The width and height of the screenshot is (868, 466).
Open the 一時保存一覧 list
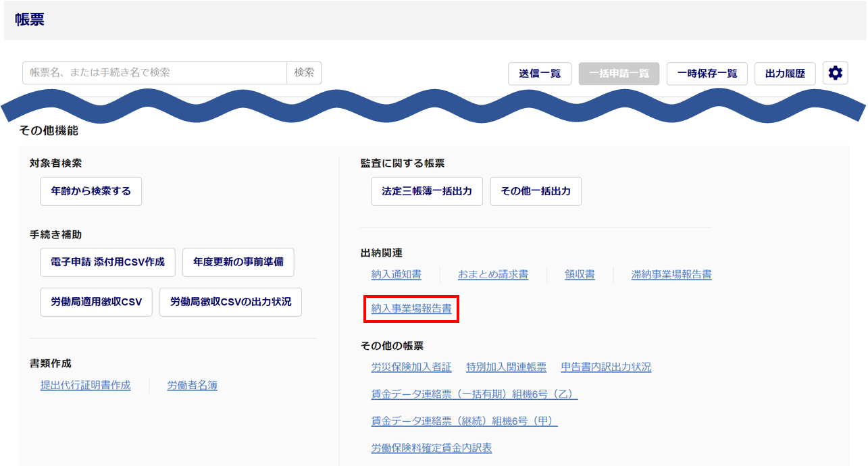coord(707,74)
